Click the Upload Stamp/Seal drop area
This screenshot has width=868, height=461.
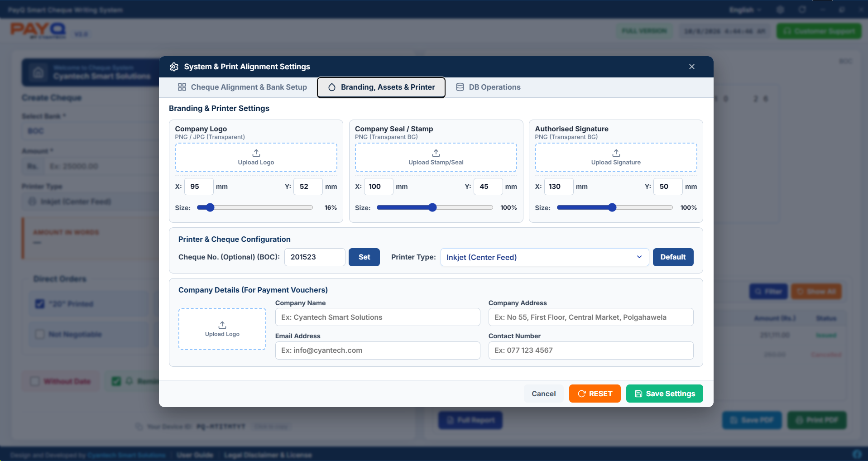[x=436, y=158]
